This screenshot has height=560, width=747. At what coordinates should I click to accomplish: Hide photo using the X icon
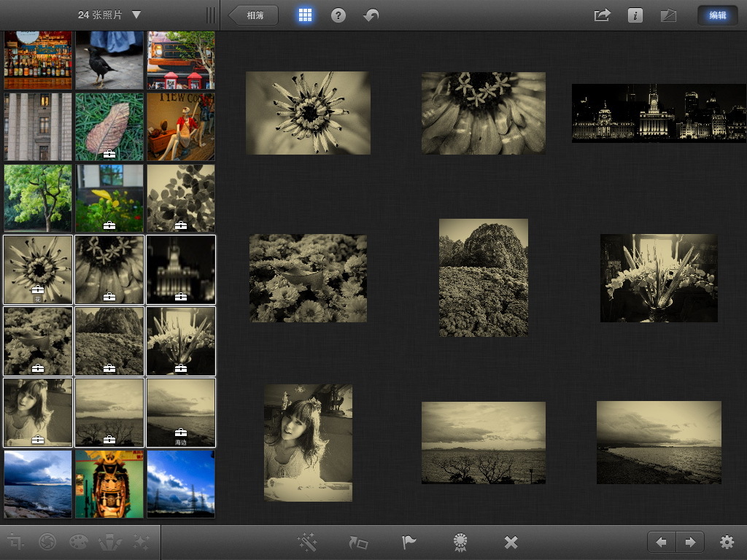click(x=511, y=542)
